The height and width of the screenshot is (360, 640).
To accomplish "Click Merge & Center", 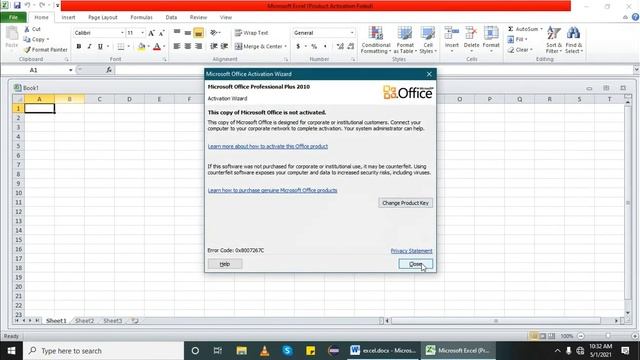I will coord(258,46).
